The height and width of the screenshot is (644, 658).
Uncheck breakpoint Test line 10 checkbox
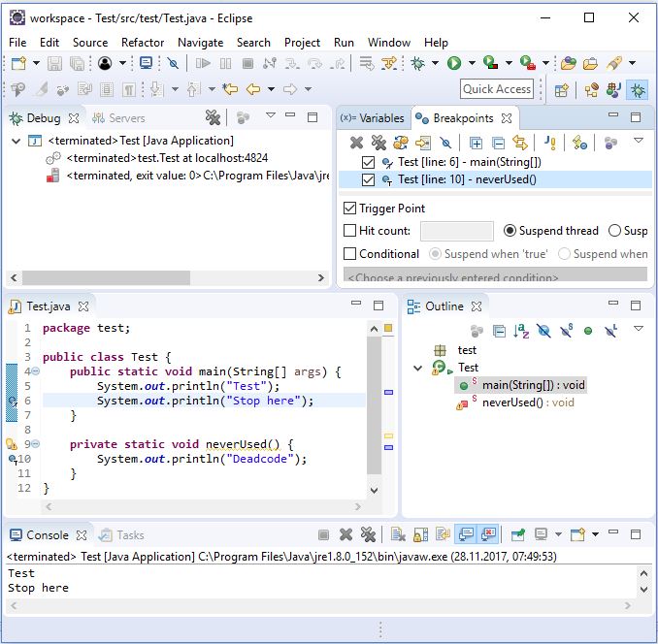point(368,179)
